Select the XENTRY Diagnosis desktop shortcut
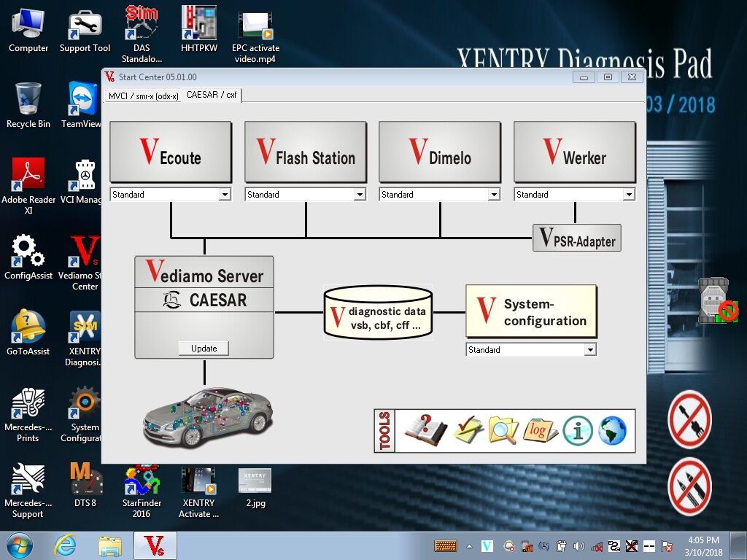The height and width of the screenshot is (560, 747). click(x=83, y=338)
